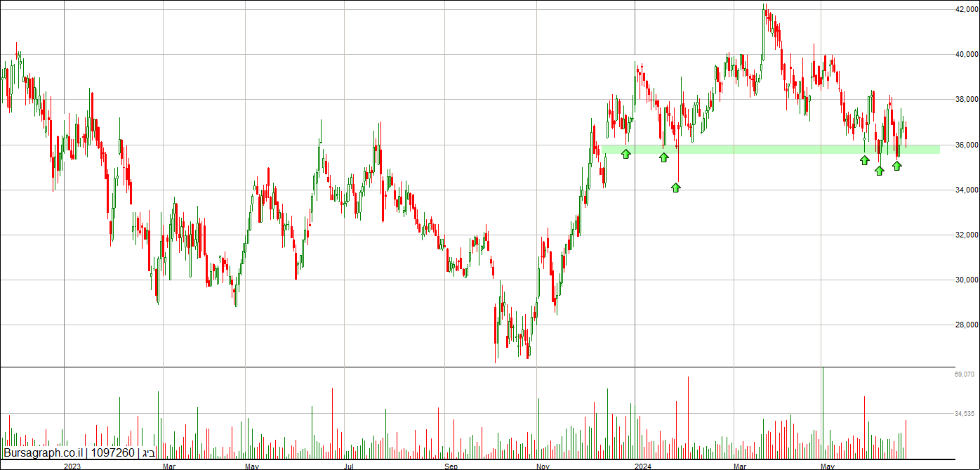This screenshot has height=470, width=980.
Task: Click the May label after 2024
Action: (829, 466)
